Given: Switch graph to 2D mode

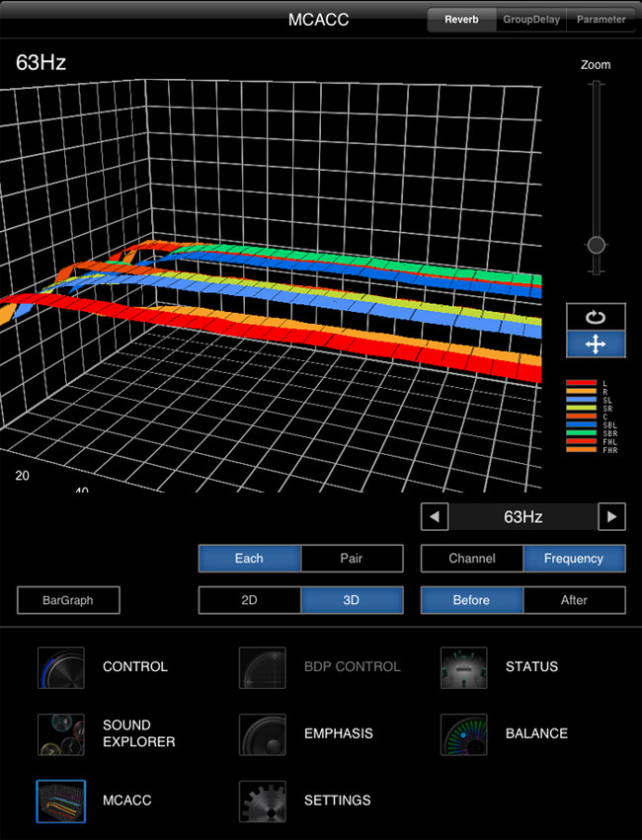Looking at the screenshot, I should coord(250,600).
